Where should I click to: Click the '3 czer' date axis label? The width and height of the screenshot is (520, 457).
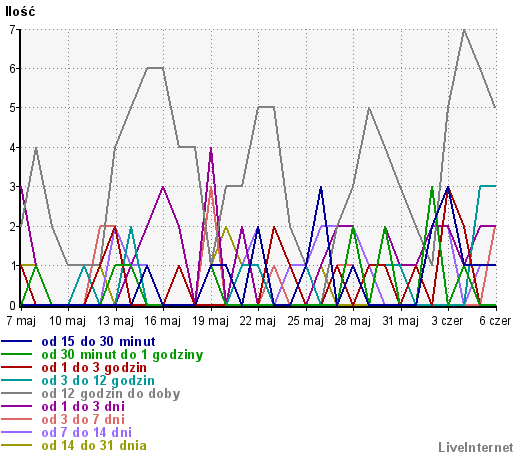pyautogui.click(x=447, y=321)
